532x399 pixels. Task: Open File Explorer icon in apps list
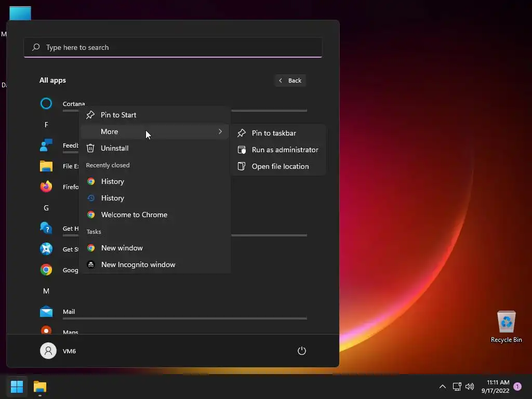(46, 166)
